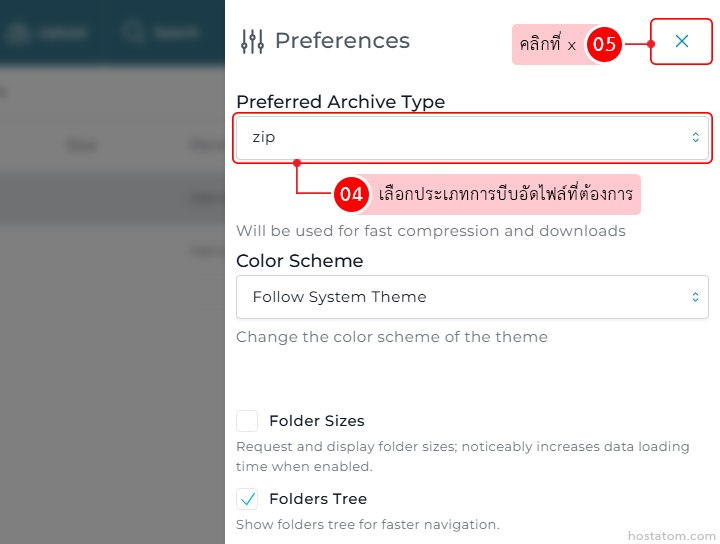Click the red 05 step badge
This screenshot has width=720, height=544.
(604, 45)
